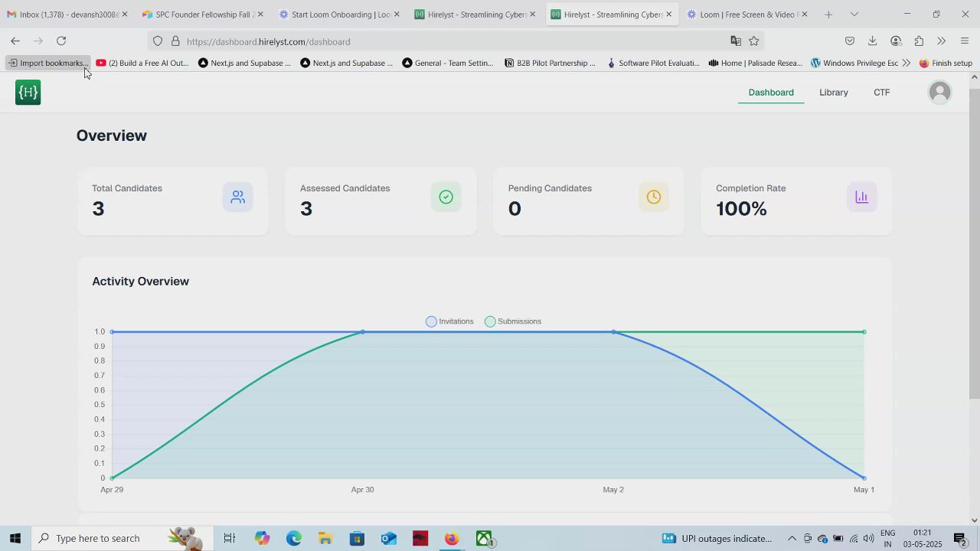Viewport: 980px width, 551px height.
Task: Click the Import bookmarks button
Action: pyautogui.click(x=47, y=63)
